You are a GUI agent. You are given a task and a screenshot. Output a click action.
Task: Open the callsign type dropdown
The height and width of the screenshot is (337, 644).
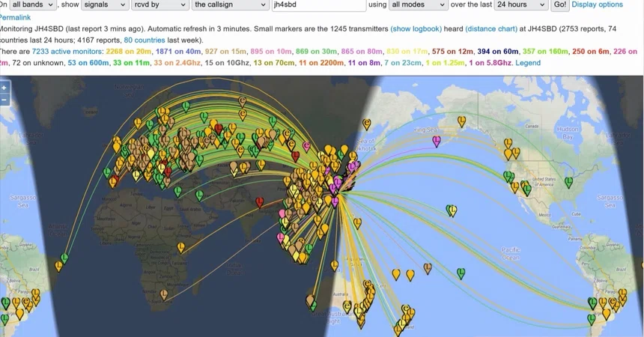[x=231, y=4]
